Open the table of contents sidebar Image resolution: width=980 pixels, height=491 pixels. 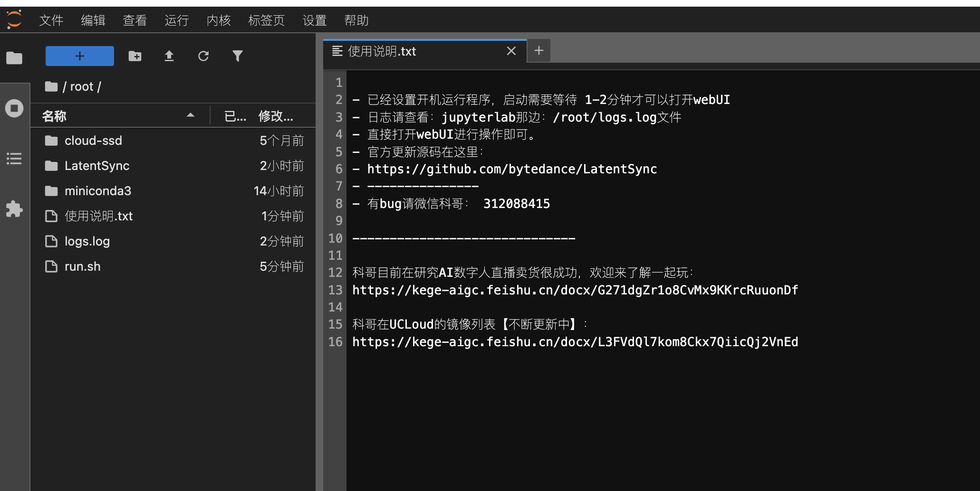14,159
